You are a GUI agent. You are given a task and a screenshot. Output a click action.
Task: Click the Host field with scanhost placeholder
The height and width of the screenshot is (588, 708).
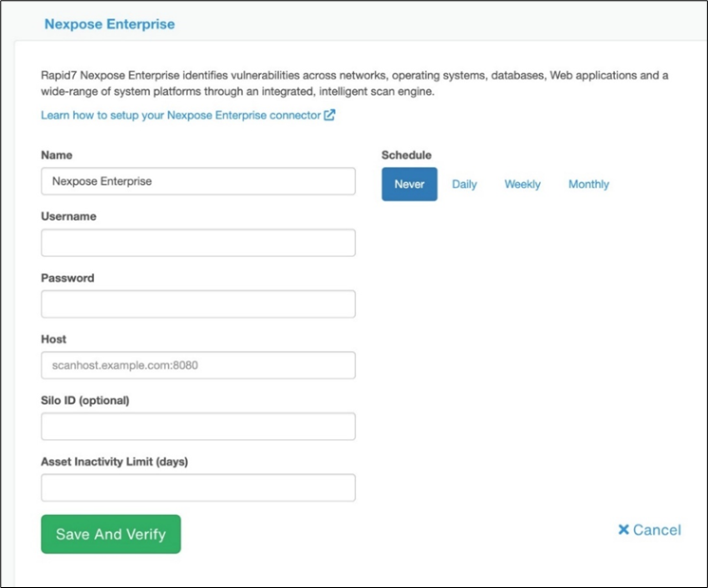click(x=198, y=365)
